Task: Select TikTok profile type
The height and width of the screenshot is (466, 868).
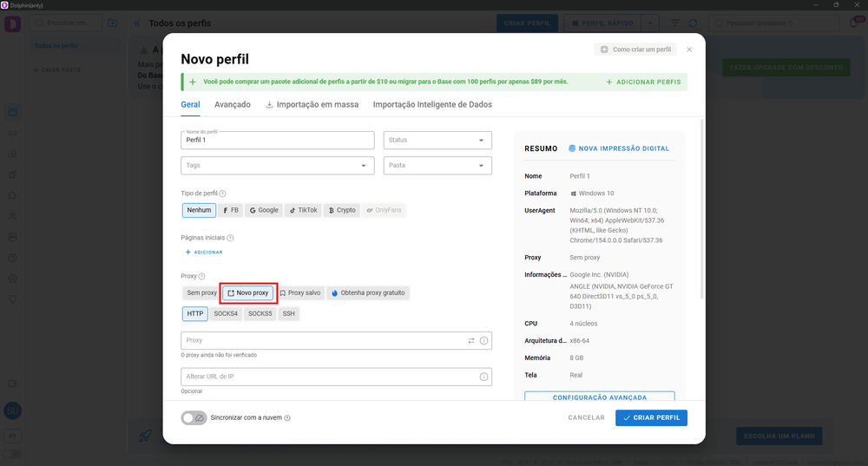Action: [x=303, y=210]
